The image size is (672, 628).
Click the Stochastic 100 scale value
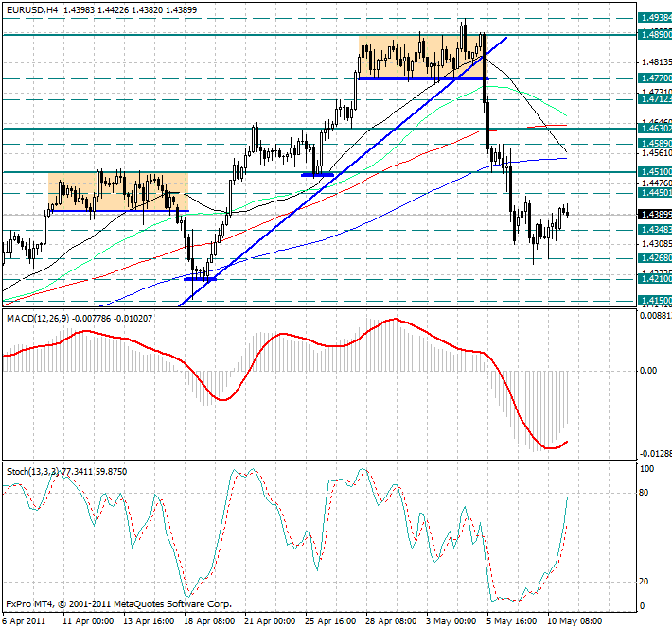click(x=646, y=469)
